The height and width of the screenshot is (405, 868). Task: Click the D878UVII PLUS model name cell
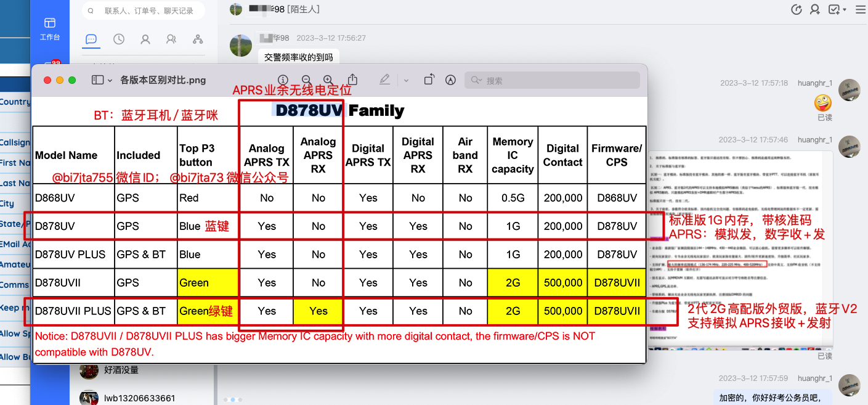pyautogui.click(x=73, y=311)
